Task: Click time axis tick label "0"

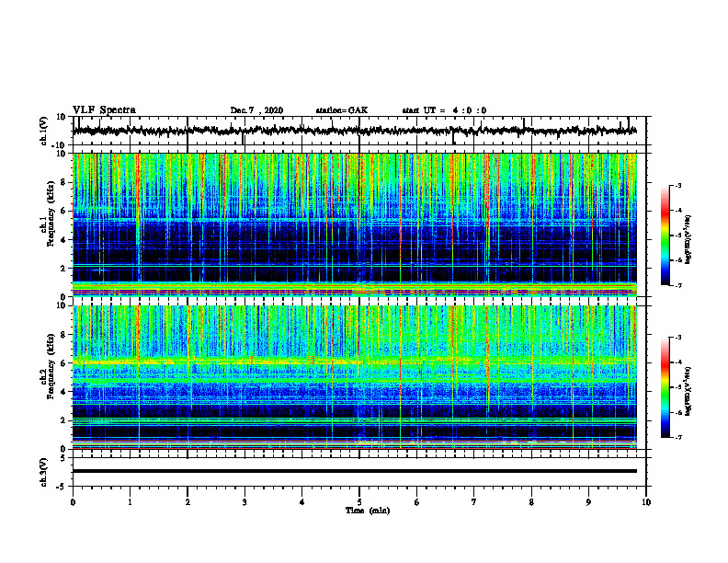Action: click(73, 502)
